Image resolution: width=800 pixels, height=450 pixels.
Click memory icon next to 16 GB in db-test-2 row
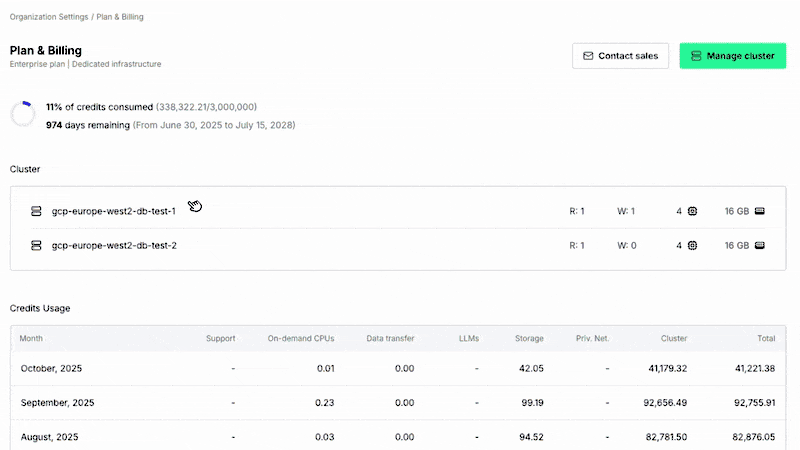pyautogui.click(x=760, y=245)
